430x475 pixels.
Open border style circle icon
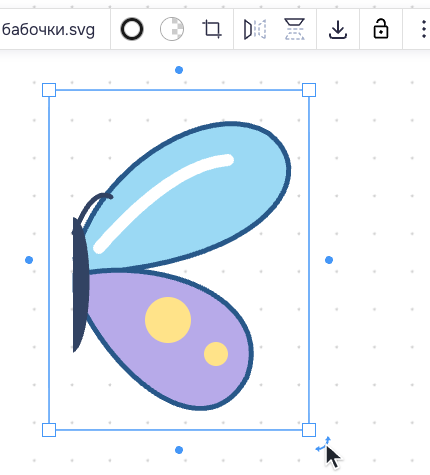132,29
